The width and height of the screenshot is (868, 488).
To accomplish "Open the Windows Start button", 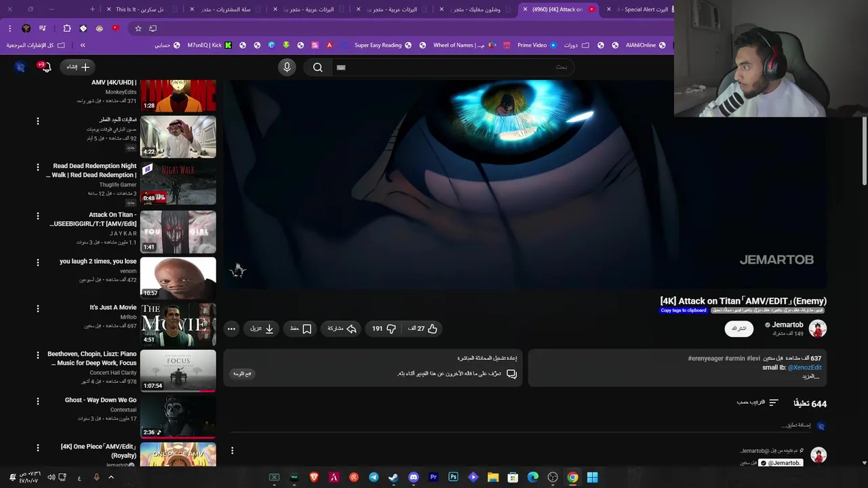I will point(592,477).
